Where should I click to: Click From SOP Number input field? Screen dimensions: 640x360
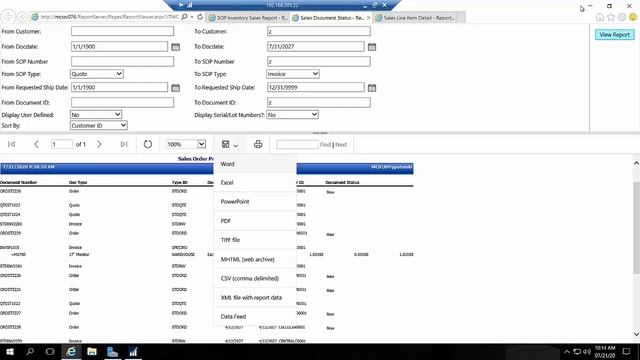122,61
